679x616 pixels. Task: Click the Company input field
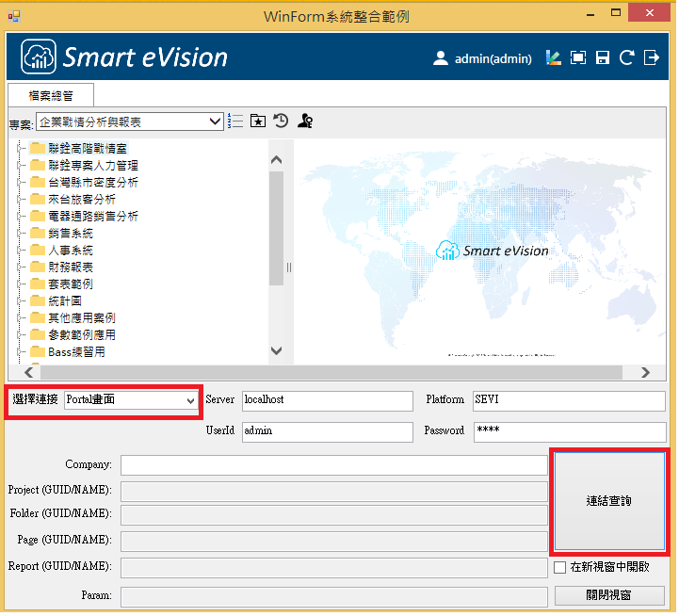point(335,467)
